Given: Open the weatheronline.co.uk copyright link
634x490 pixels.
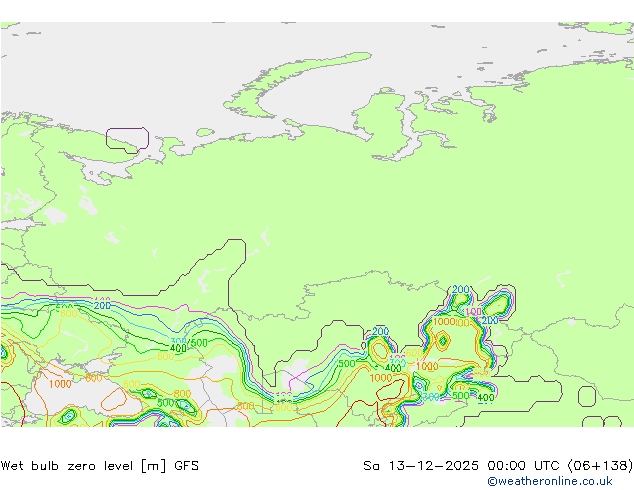Looking at the screenshot, I should [x=549, y=481].
